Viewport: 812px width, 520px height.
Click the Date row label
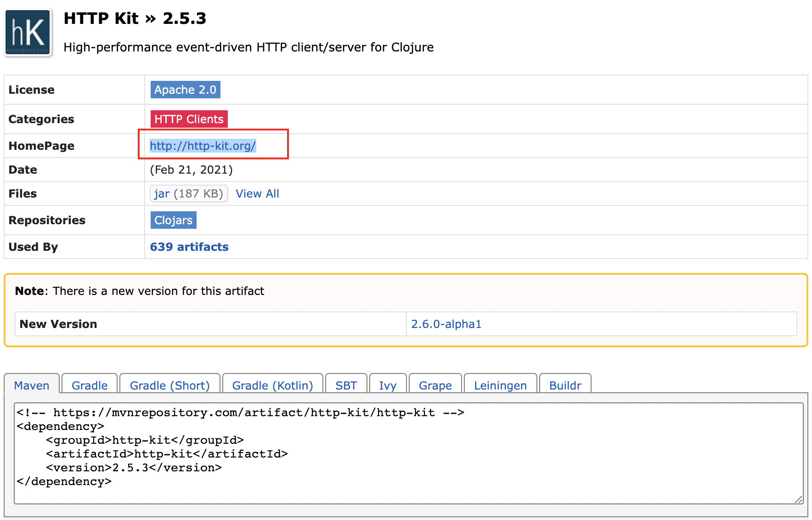coord(23,170)
